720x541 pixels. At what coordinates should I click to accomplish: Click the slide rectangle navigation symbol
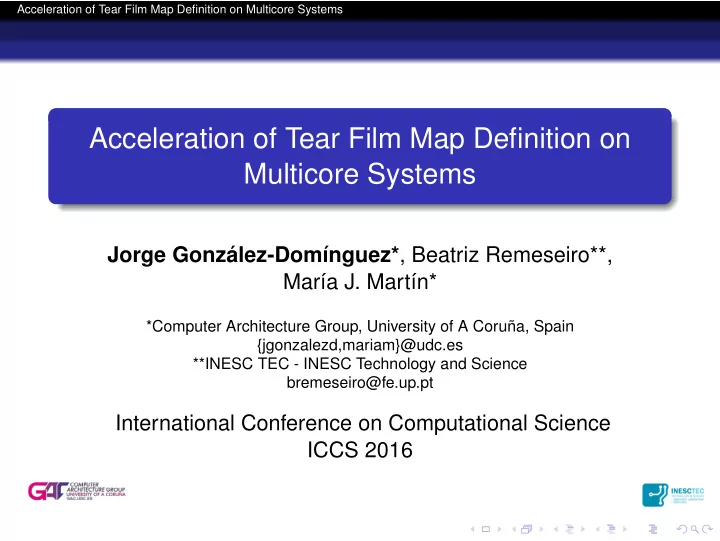click(486, 529)
